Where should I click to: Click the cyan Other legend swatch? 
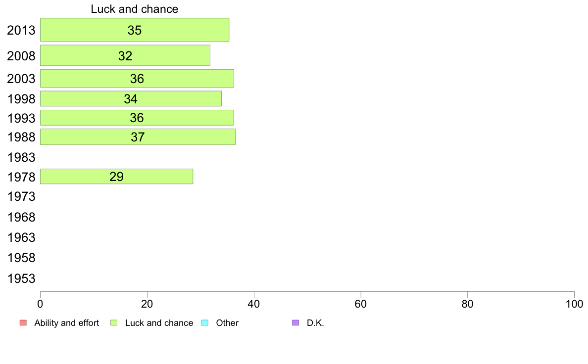(205, 323)
